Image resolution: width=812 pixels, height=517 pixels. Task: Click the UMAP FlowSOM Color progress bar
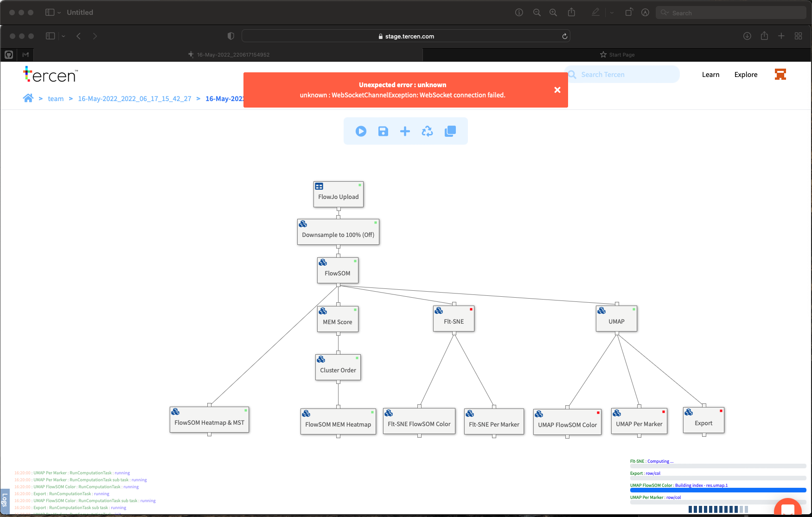718,490
